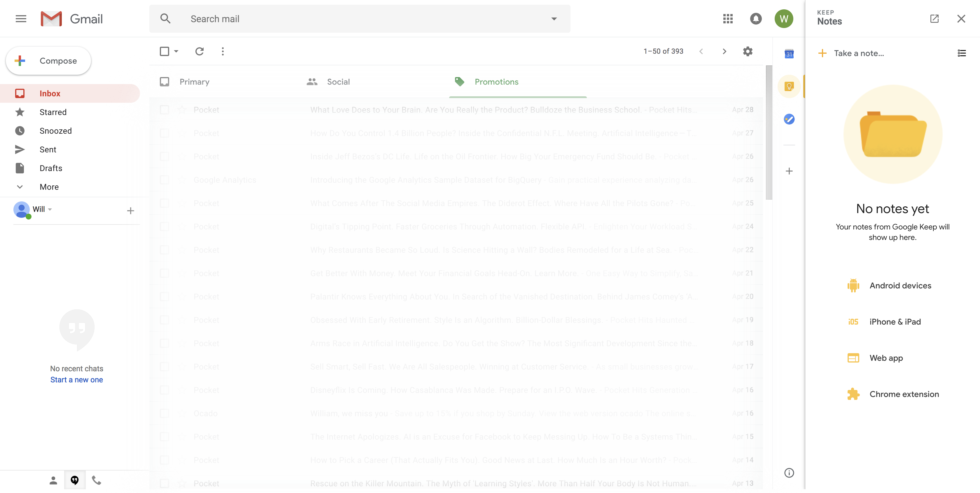Open the select dropdown arrow beside checkbox
The height and width of the screenshot is (493, 980).
(176, 51)
